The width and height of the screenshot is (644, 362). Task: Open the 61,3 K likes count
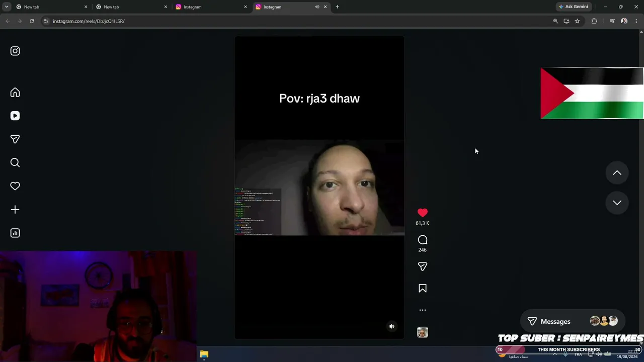(423, 223)
